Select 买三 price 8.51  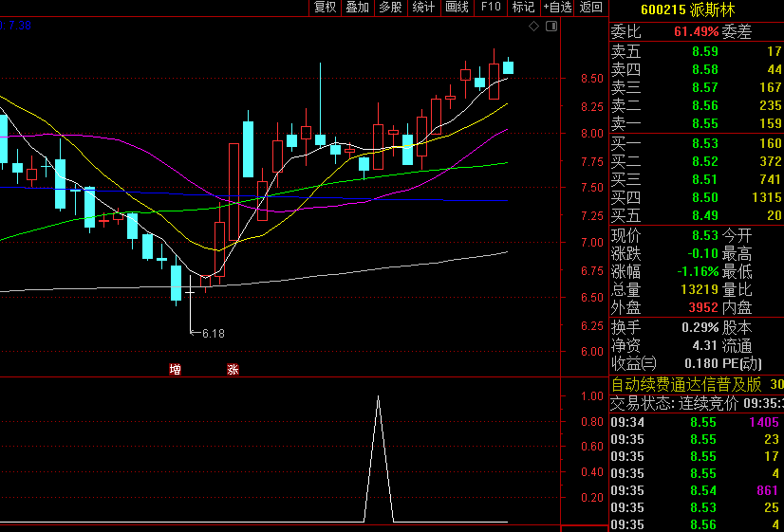[x=705, y=179]
